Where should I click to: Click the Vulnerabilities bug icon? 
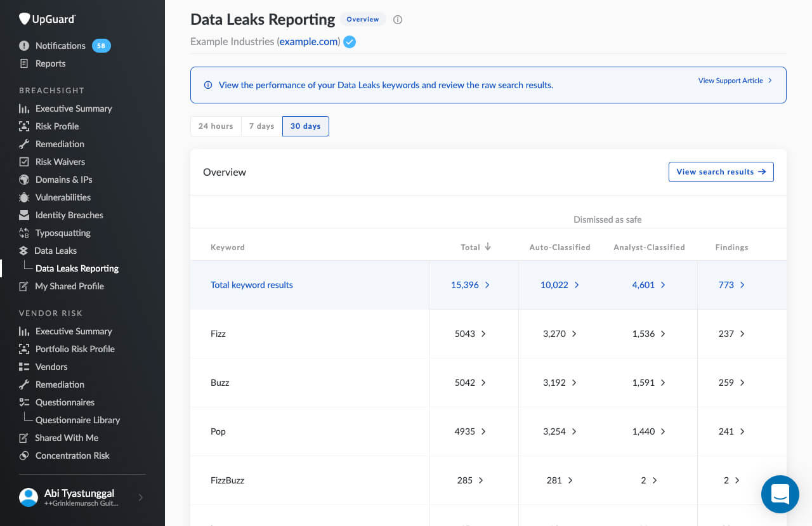point(24,197)
